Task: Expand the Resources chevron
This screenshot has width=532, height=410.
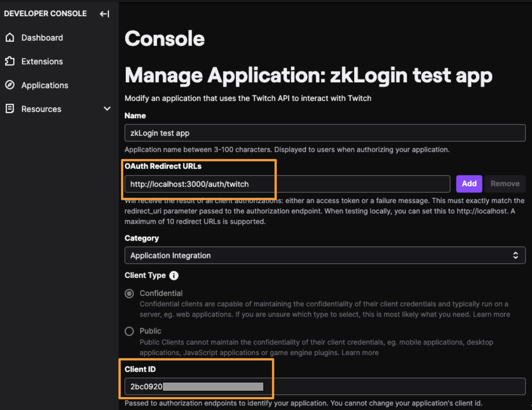Action: click(x=107, y=109)
